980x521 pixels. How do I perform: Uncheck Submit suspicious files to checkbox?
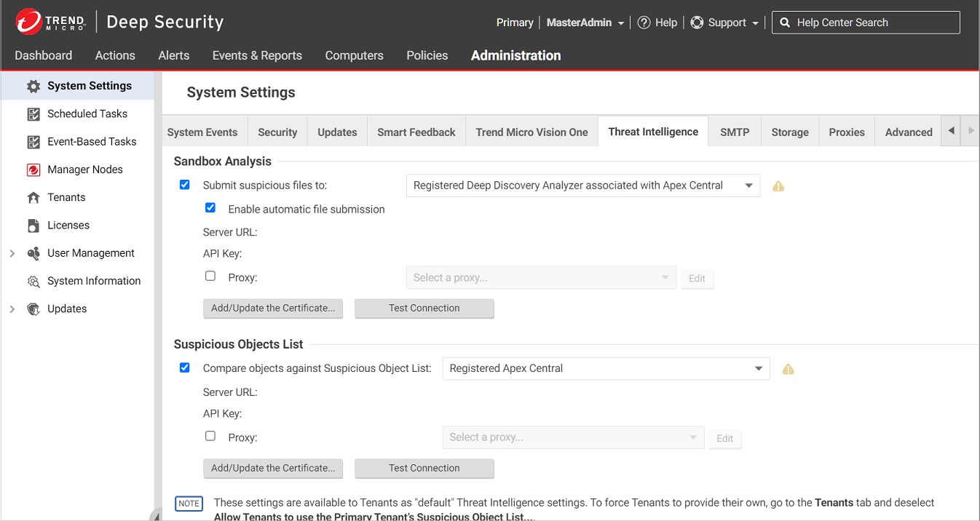pyautogui.click(x=185, y=185)
